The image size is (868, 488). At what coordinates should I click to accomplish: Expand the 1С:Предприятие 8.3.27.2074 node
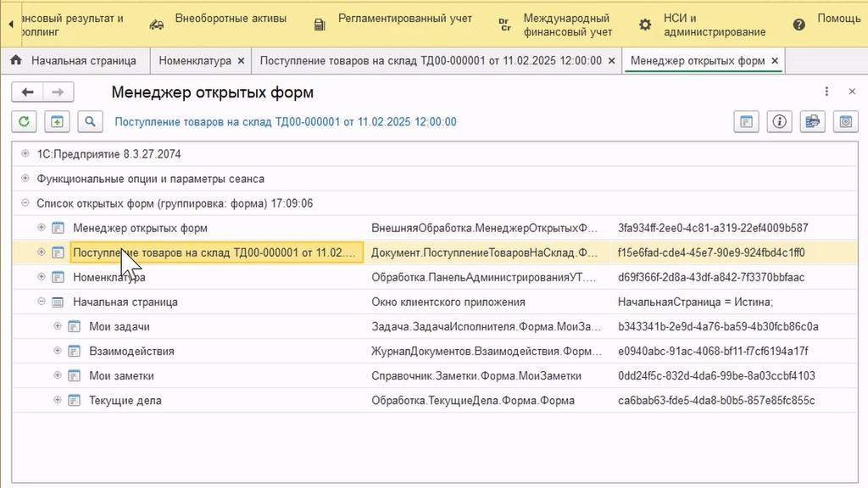point(25,154)
